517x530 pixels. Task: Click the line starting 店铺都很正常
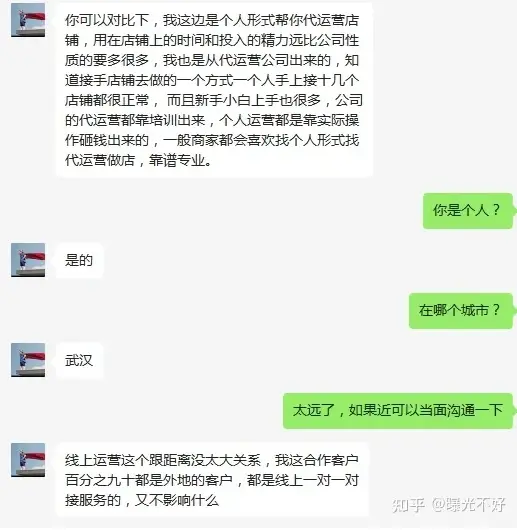[214, 100]
